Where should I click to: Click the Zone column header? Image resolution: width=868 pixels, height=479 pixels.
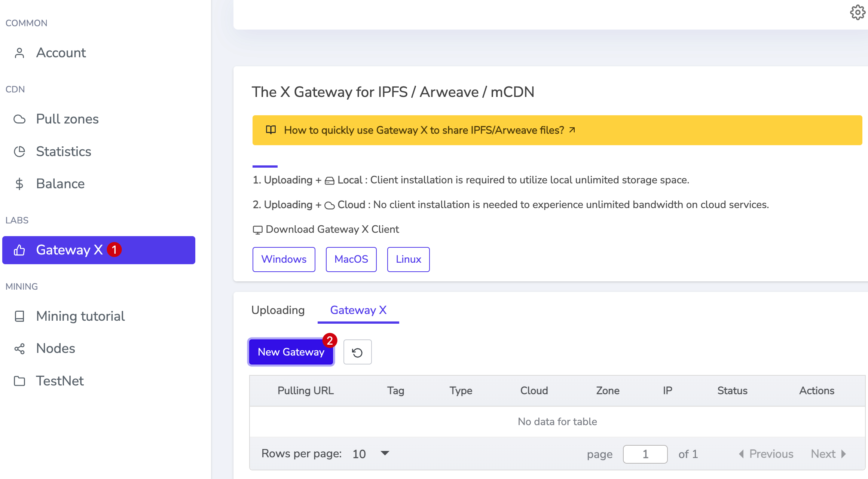608,391
